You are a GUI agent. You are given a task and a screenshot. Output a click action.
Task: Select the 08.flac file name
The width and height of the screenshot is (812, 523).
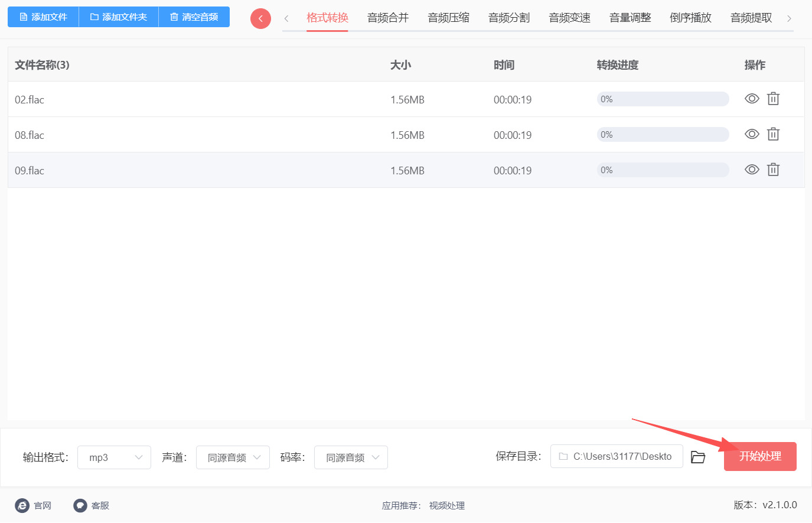pyautogui.click(x=30, y=135)
